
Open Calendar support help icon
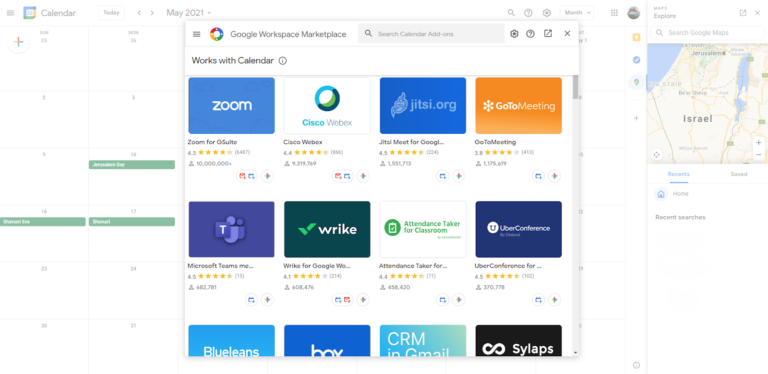coord(528,13)
